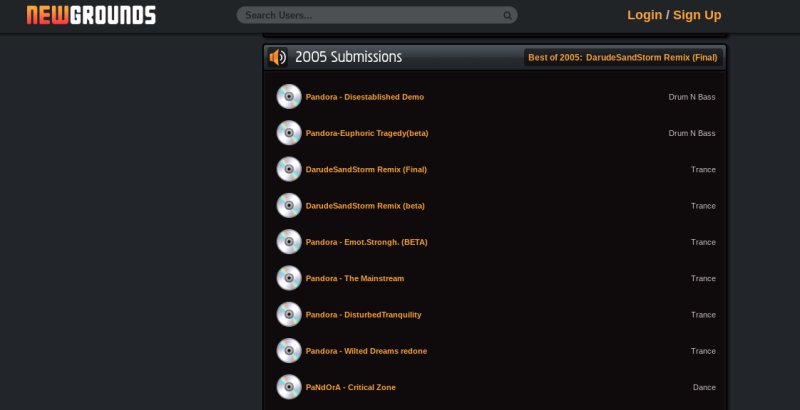Click the disc icon beside PaNdOrA - Critical Zone
The height and width of the screenshot is (410, 800).
(x=289, y=387)
